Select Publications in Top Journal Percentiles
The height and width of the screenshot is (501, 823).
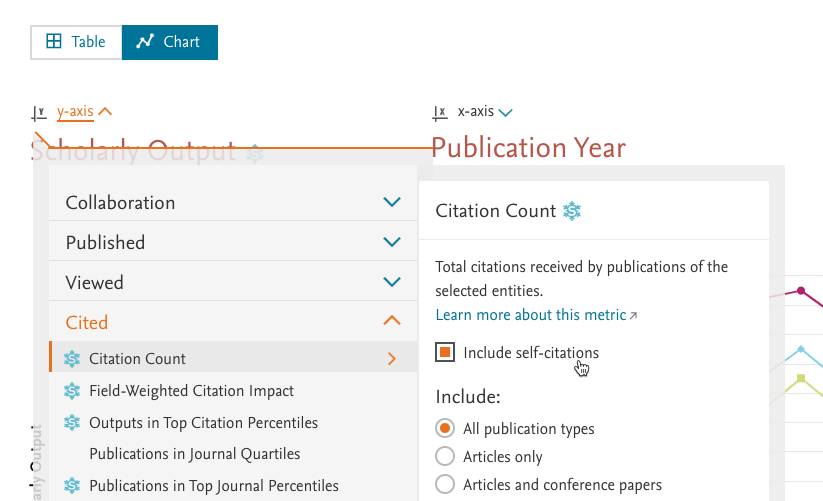(214, 486)
